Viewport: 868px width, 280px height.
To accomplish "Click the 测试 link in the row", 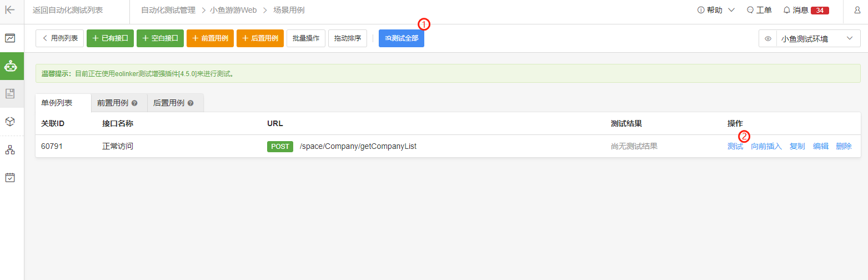I will click(735, 146).
